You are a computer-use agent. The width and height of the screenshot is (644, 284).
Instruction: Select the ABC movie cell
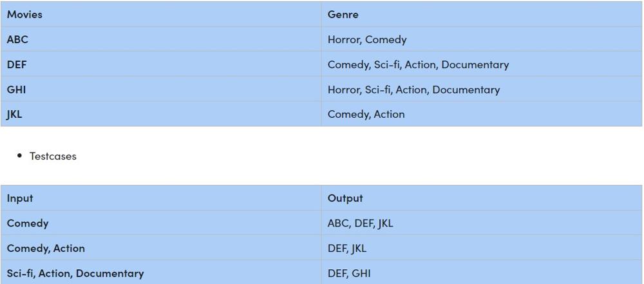pos(161,39)
